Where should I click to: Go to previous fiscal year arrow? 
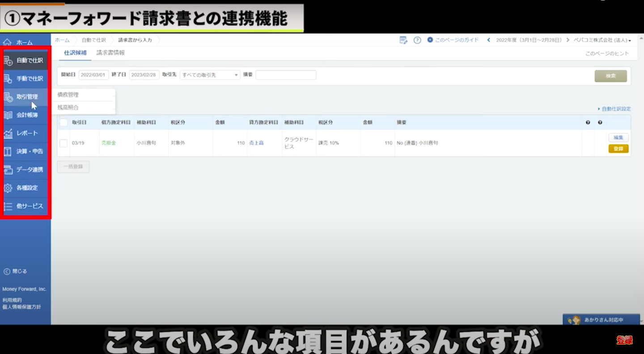[489, 40]
